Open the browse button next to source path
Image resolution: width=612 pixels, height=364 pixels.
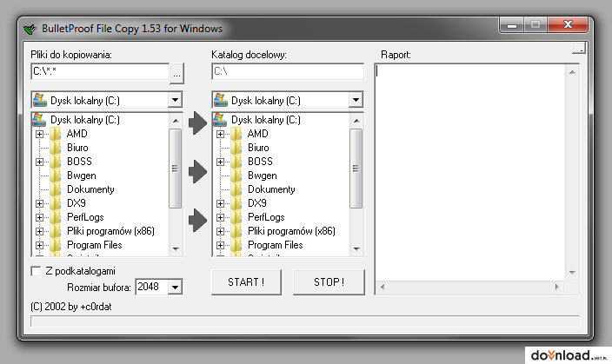tap(176, 74)
